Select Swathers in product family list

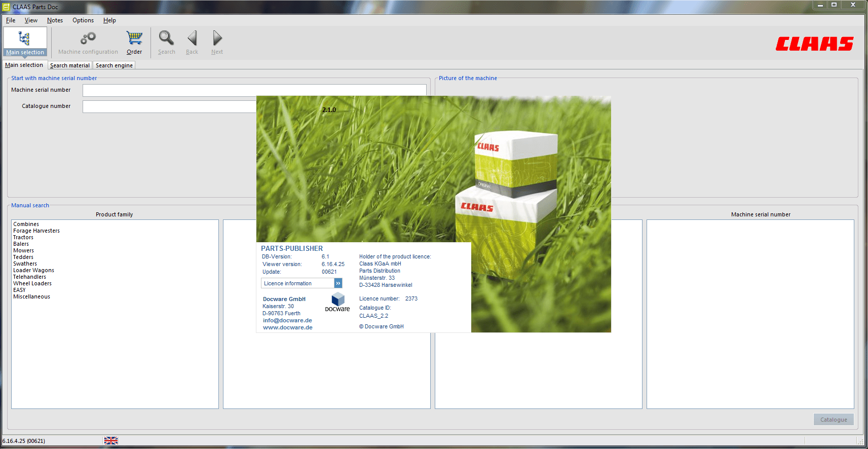[x=25, y=264]
